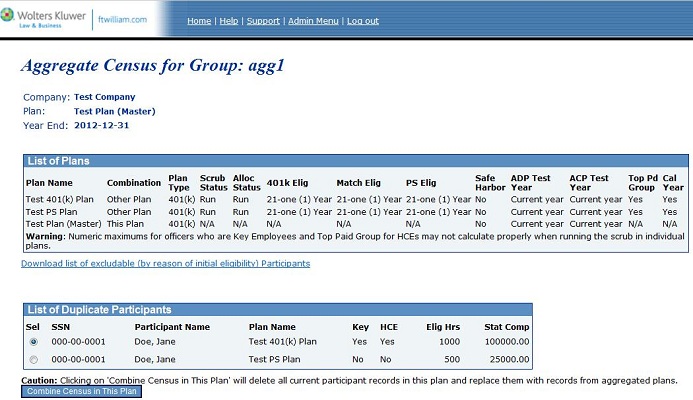Click the Aggregate Census for Group: agg1 heading

tap(152, 65)
